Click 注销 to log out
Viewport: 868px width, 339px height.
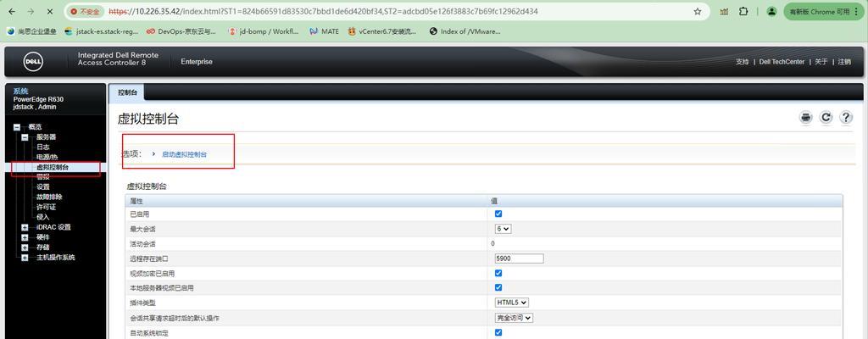(x=844, y=62)
